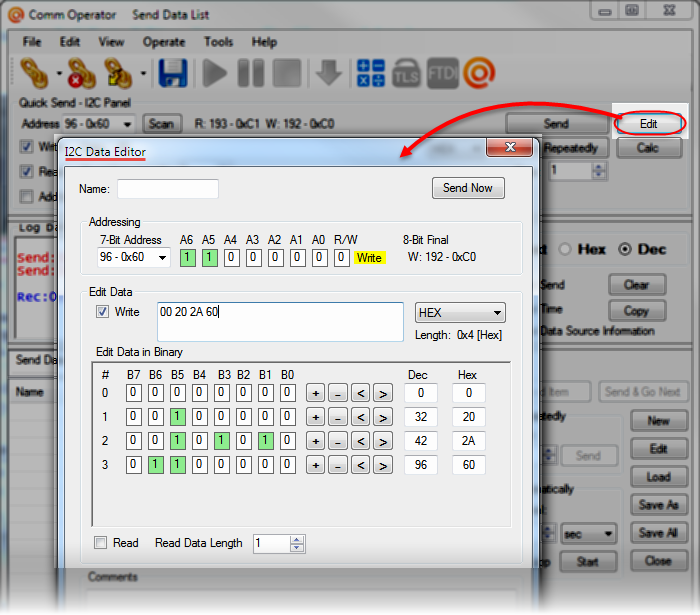The height and width of the screenshot is (615, 700).
Task: Select the Hex radio button
Action: click(565, 249)
